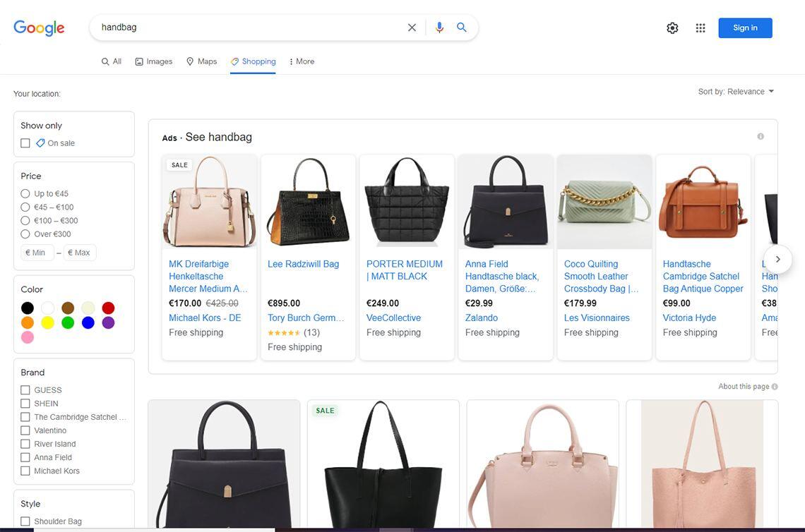Select the Shopping tab

click(x=253, y=61)
